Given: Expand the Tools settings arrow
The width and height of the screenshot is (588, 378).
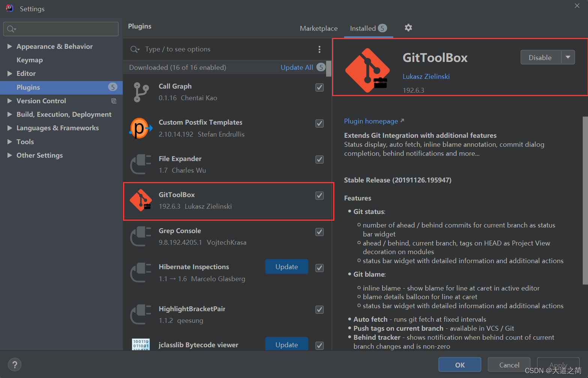Looking at the screenshot, I should (x=10, y=142).
